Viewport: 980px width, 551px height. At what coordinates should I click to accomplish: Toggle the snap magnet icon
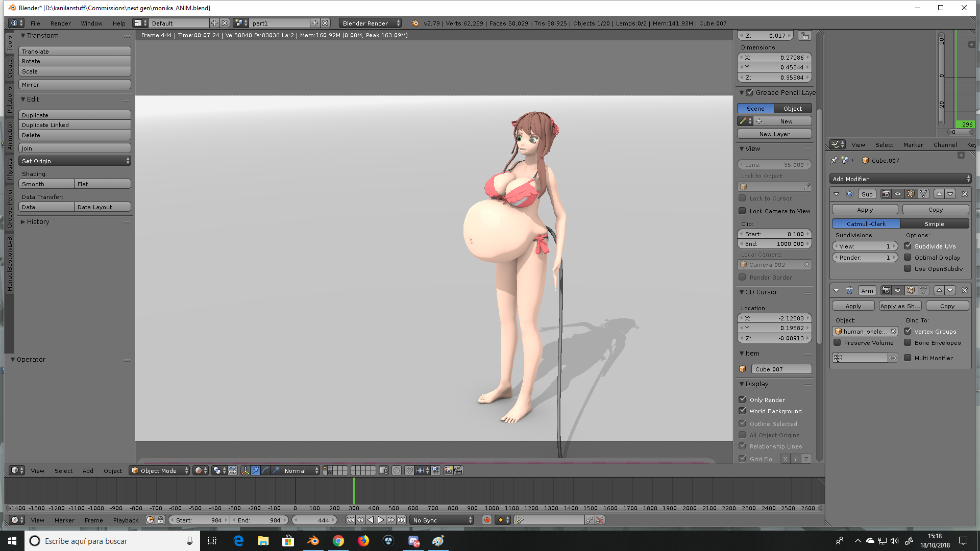(409, 470)
